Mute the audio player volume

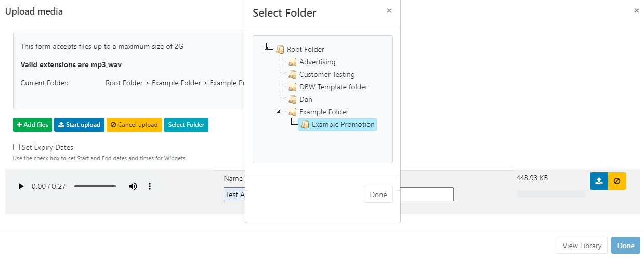[133, 186]
